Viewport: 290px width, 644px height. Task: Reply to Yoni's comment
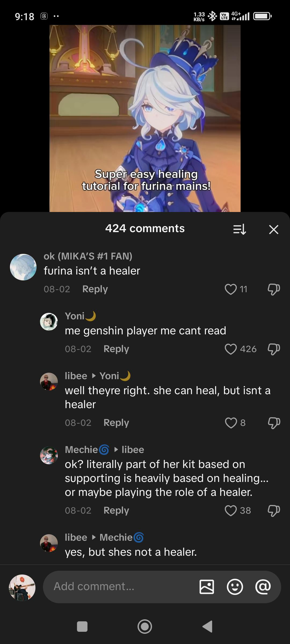[x=116, y=349]
